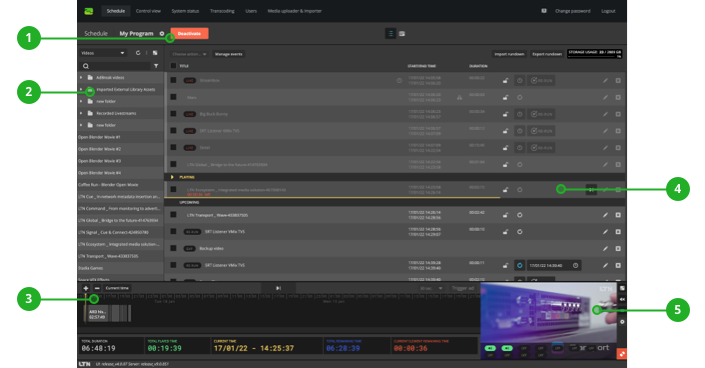Click the library search magnifier
Image resolution: width=705 pixels, height=368 pixels.
pyautogui.click(x=86, y=66)
